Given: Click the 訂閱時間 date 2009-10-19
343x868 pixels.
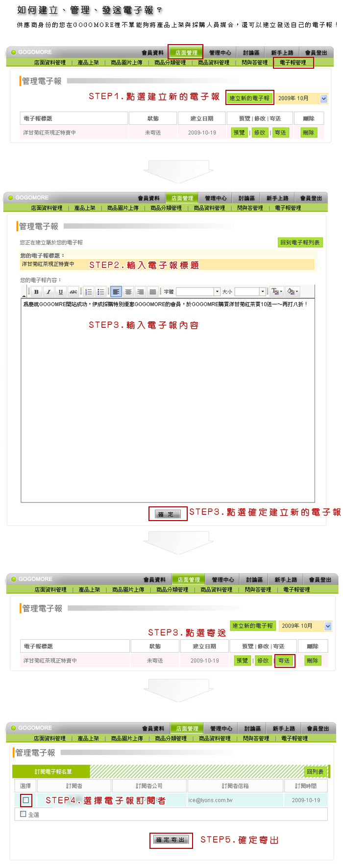Looking at the screenshot, I should 306,800.
